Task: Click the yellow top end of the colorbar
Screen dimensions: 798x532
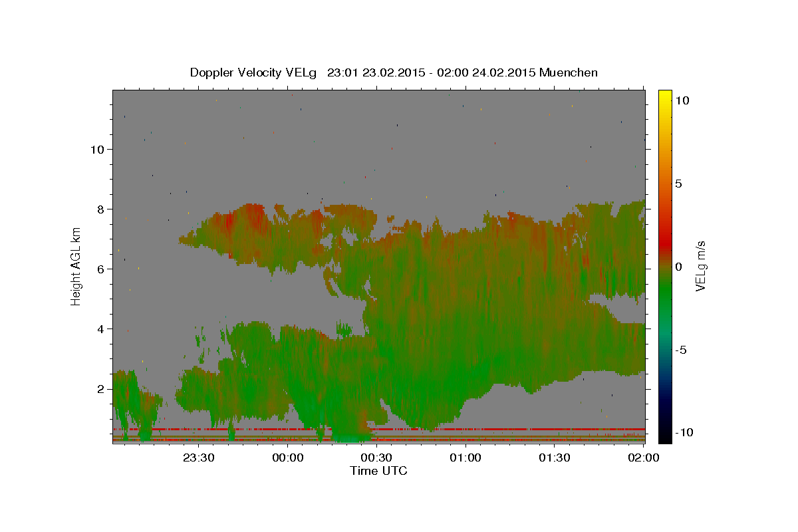Action: click(x=664, y=94)
